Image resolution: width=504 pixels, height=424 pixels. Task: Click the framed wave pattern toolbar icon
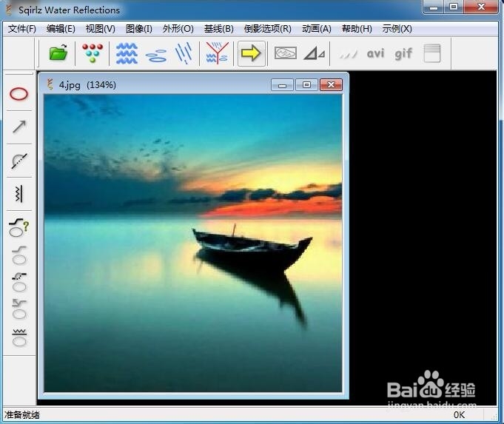[285, 53]
